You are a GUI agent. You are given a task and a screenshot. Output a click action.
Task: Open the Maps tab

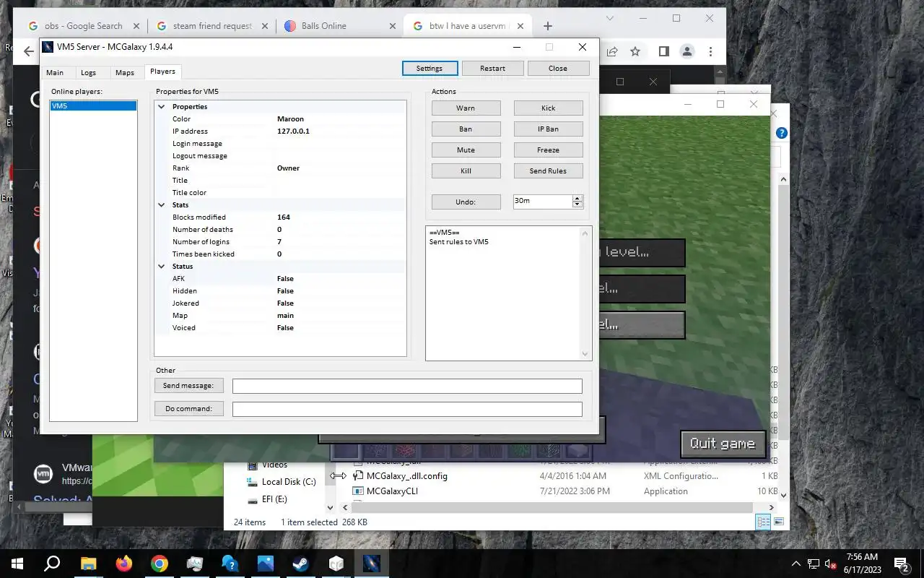(x=125, y=72)
